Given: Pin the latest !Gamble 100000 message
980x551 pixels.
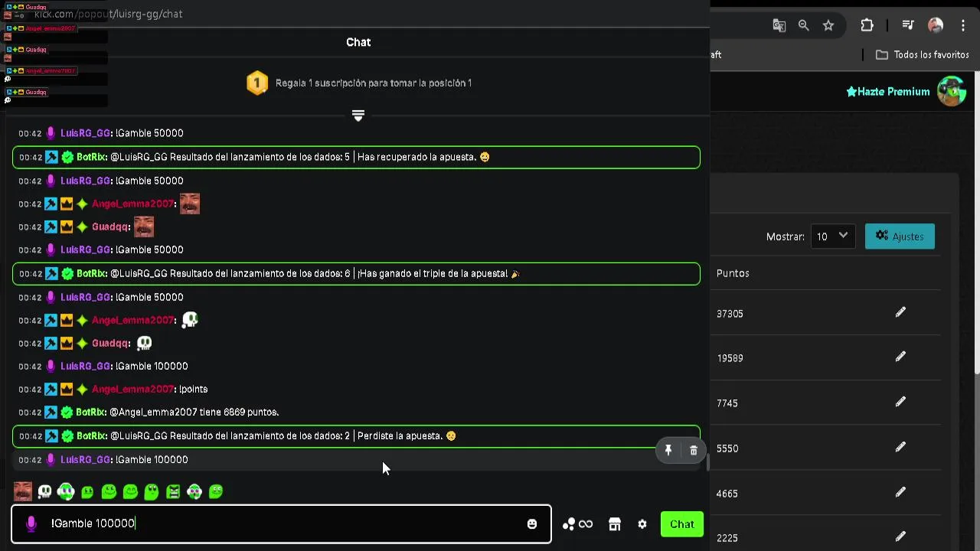Looking at the screenshot, I should pyautogui.click(x=668, y=451).
